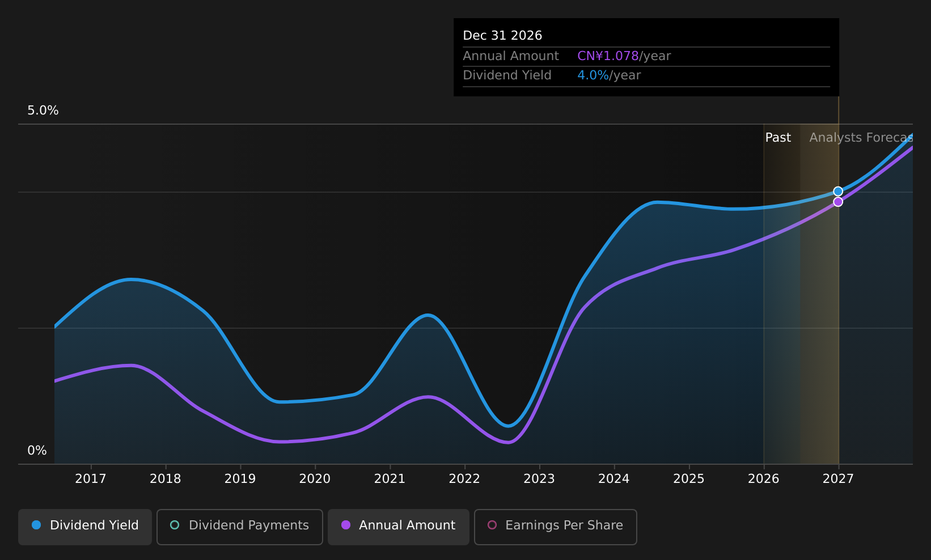Click the blue Dividend Yield data point

coord(838,192)
